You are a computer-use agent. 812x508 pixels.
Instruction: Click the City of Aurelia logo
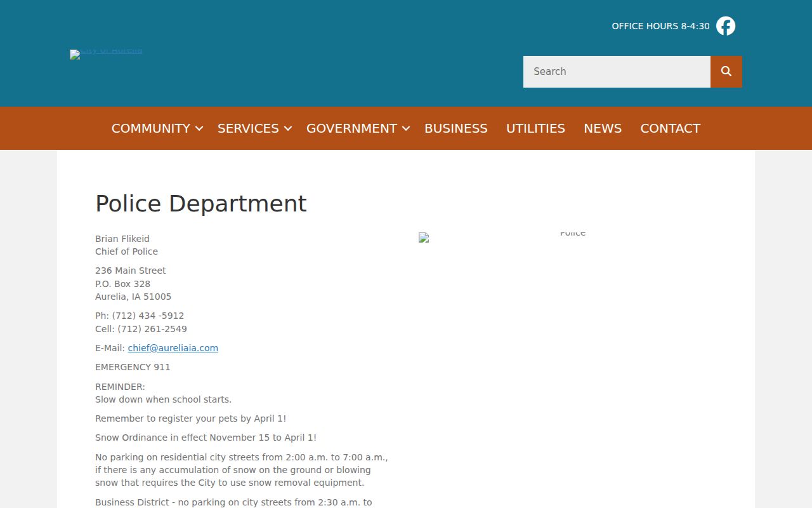pos(106,54)
